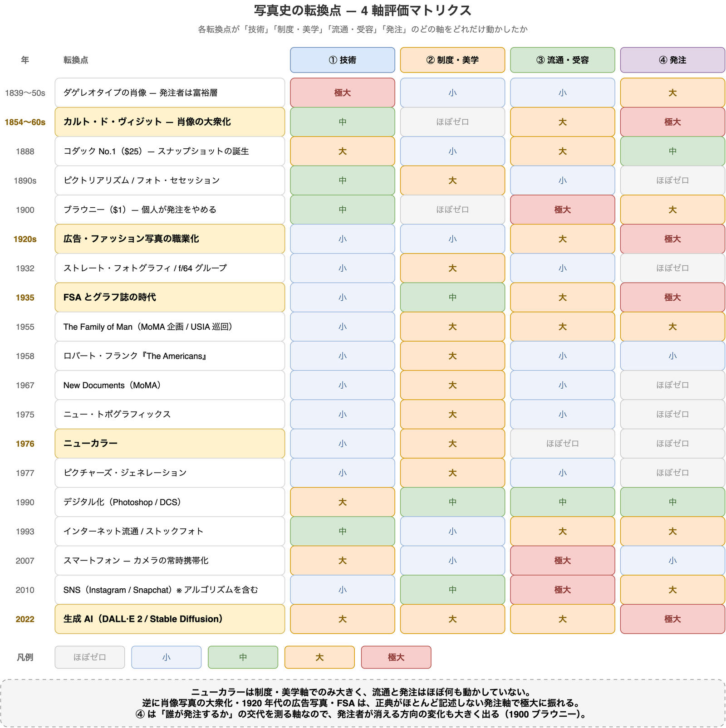The width and height of the screenshot is (726, 728).
Task: Click 極大 流通 cell in スマートフォン row
Action: coord(563,561)
